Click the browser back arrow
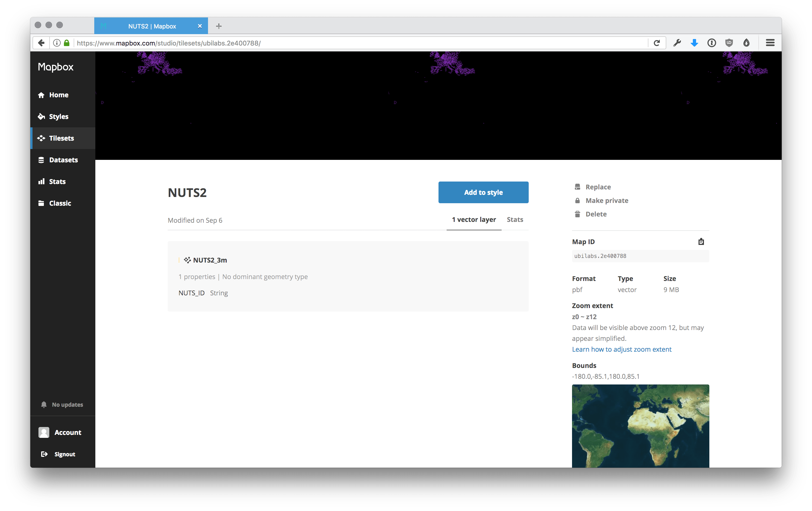This screenshot has width=812, height=511. coord(41,43)
